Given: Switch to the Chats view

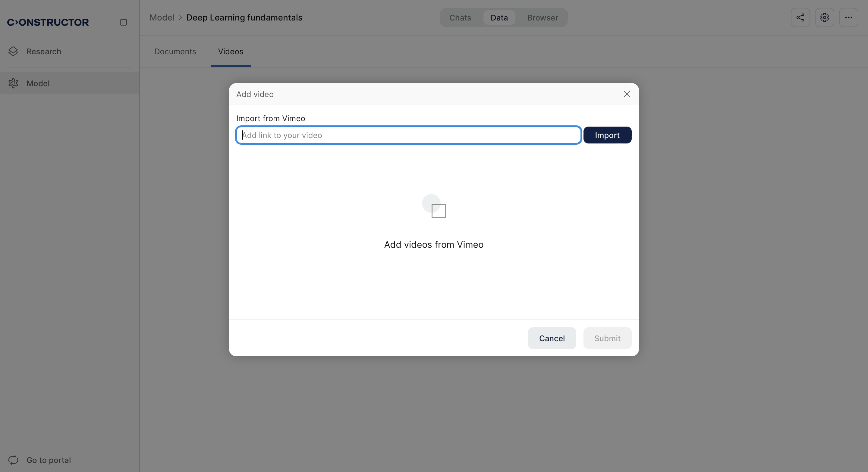Looking at the screenshot, I should [x=460, y=17].
